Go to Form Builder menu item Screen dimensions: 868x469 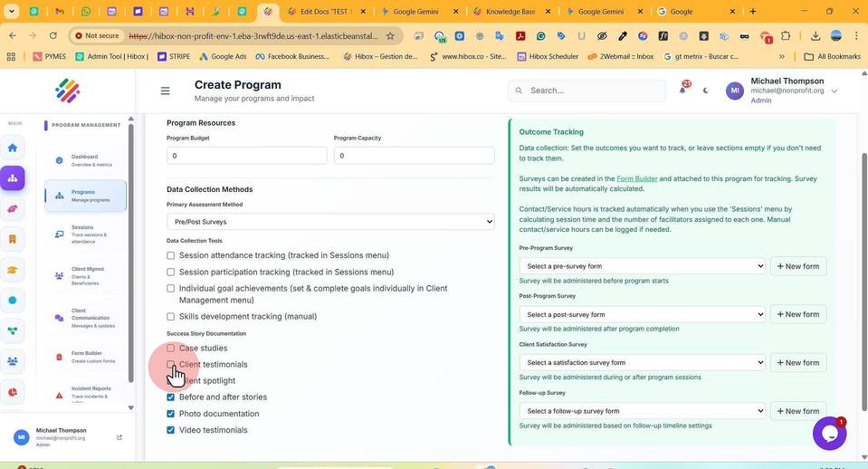tap(85, 357)
